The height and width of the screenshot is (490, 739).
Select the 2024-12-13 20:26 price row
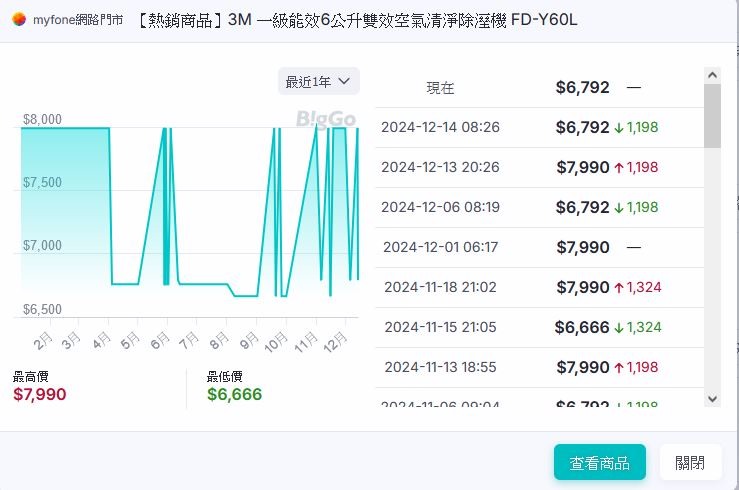pos(540,167)
